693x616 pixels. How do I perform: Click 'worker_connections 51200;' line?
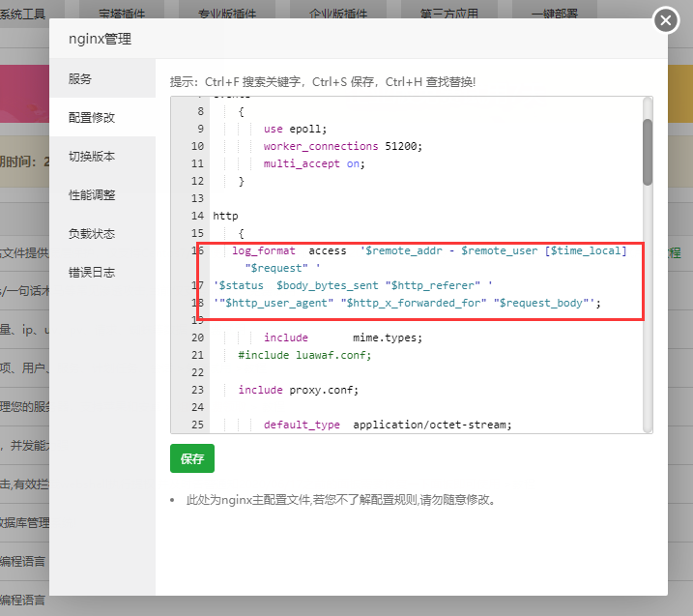pyautogui.click(x=343, y=146)
